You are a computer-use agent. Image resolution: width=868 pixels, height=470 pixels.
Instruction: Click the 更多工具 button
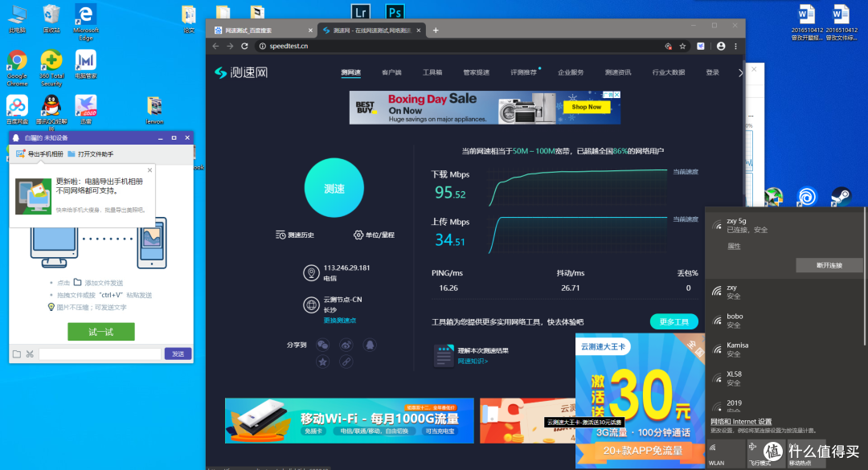pos(674,321)
